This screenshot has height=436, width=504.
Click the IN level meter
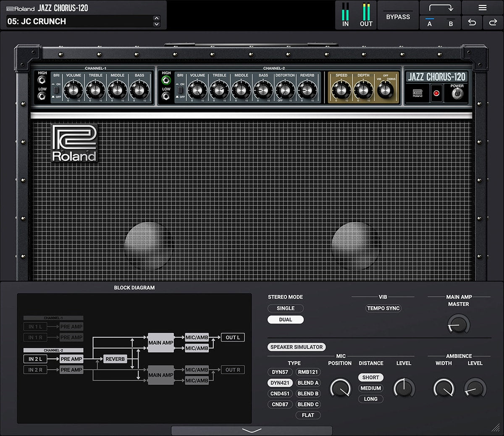345,13
